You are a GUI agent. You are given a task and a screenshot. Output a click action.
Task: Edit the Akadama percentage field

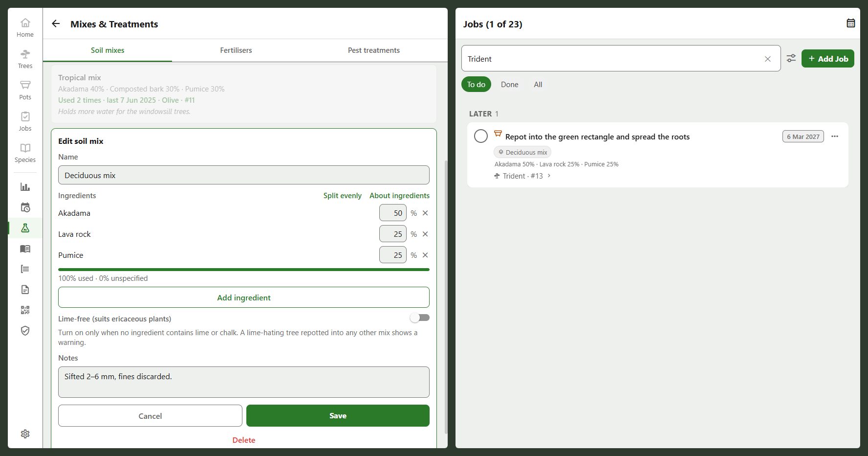pyautogui.click(x=393, y=213)
